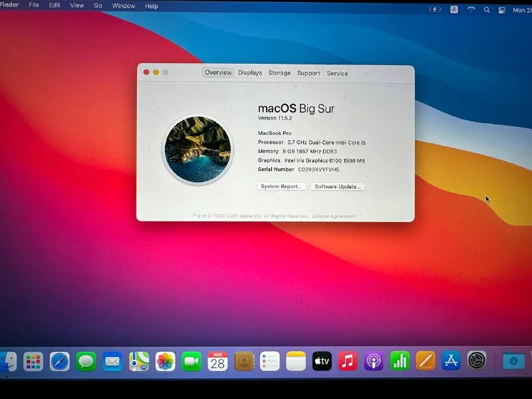Viewport: 532px width, 399px height.
Task: Open the Window menu in menu bar
Action: [x=123, y=6]
